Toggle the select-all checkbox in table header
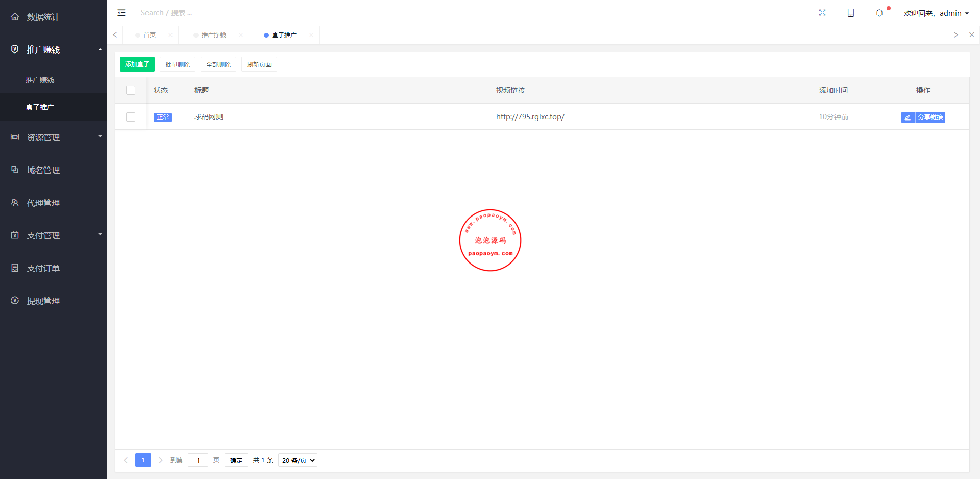Image resolution: width=980 pixels, height=479 pixels. pyautogui.click(x=131, y=90)
